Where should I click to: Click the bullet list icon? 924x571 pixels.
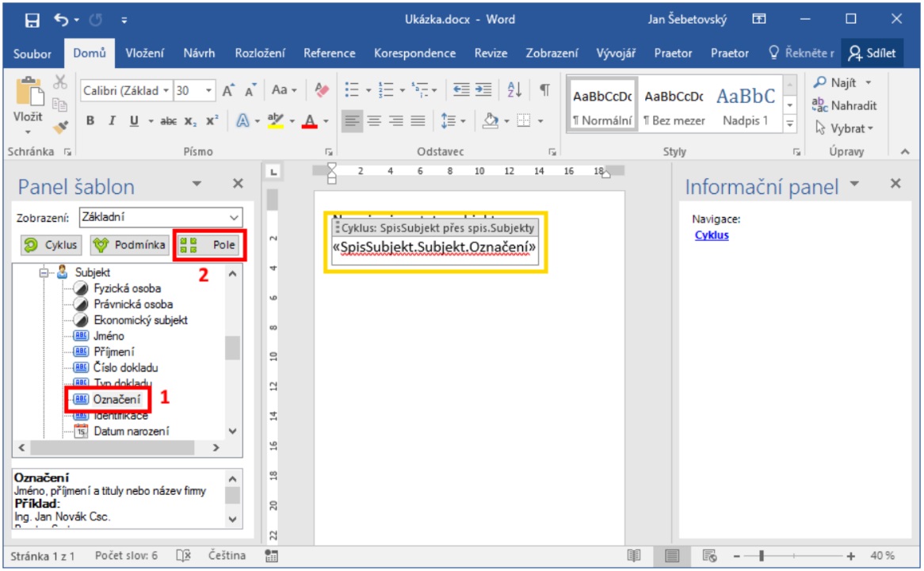351,90
